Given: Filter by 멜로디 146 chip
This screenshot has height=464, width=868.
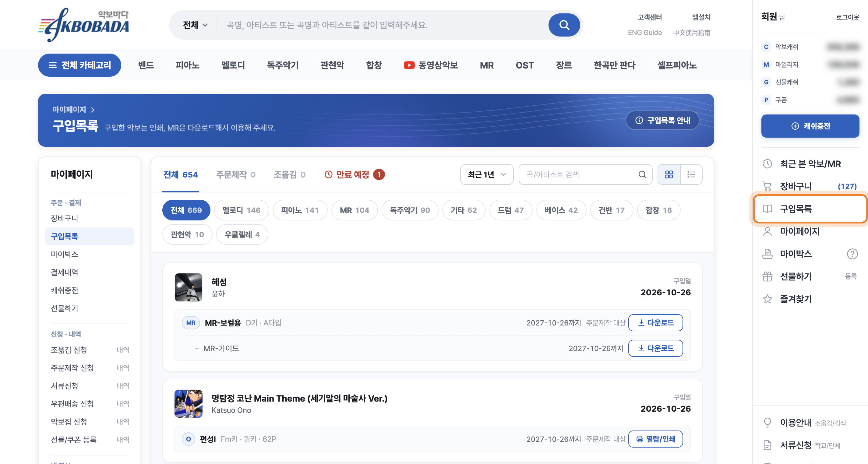Looking at the screenshot, I should [x=241, y=210].
